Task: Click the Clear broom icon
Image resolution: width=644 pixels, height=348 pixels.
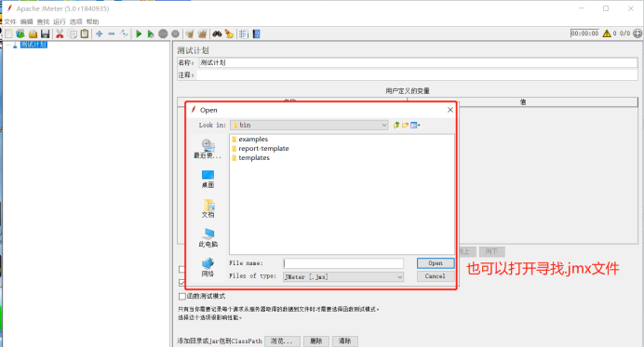Action: click(x=190, y=33)
